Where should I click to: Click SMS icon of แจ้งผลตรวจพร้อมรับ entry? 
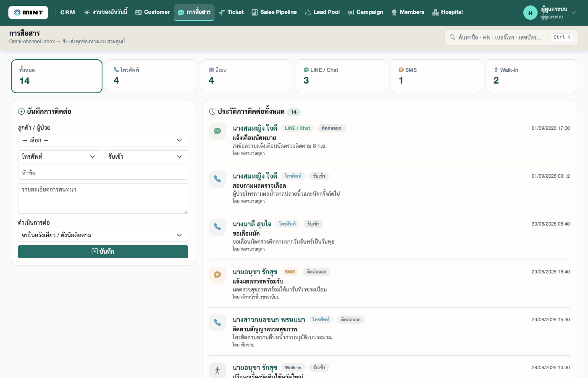point(218,275)
